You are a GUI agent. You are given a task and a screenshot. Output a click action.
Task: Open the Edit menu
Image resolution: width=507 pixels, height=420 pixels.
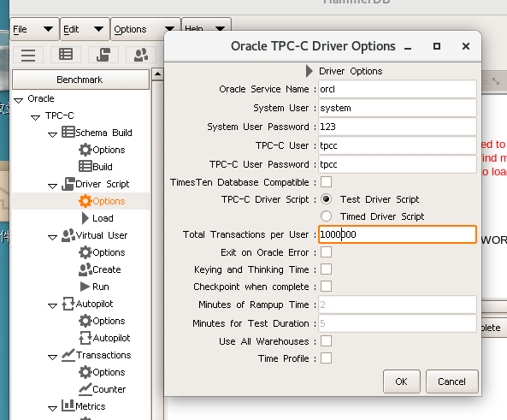click(85, 29)
